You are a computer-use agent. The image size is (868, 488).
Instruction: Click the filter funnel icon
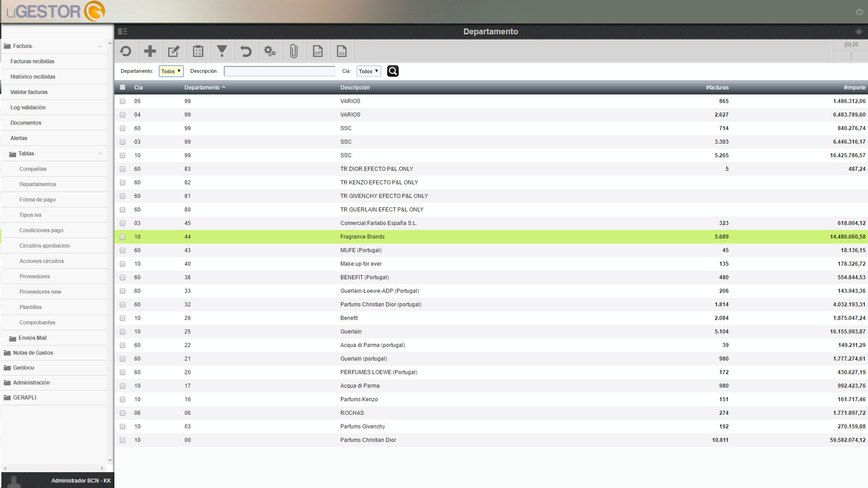[x=222, y=51]
